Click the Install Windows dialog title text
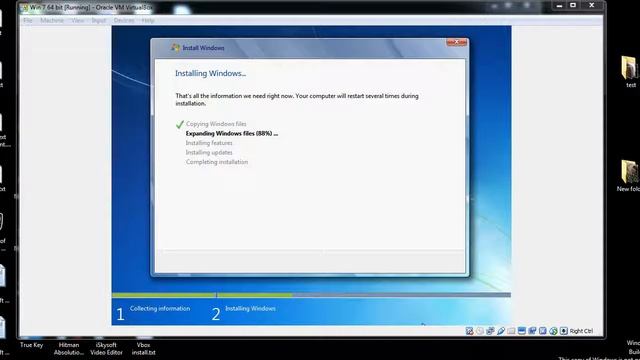Screen dimensions: 640x360 [x=203, y=48]
